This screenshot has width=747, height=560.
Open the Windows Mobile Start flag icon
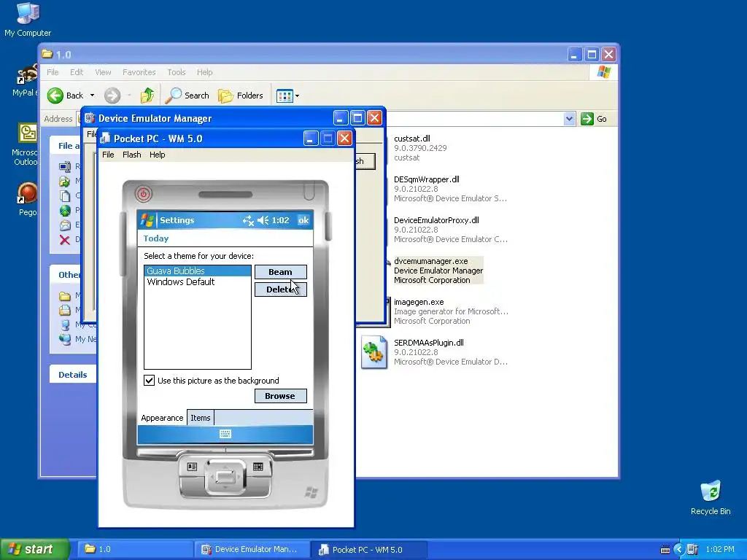(x=147, y=220)
